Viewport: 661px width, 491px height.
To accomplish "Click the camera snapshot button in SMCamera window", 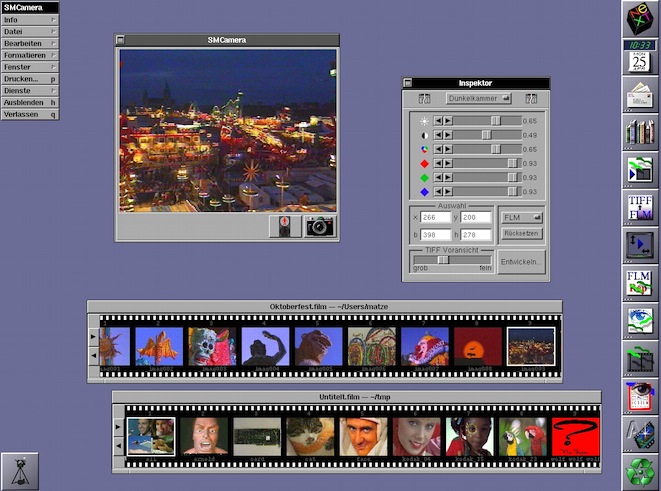I will click(320, 226).
